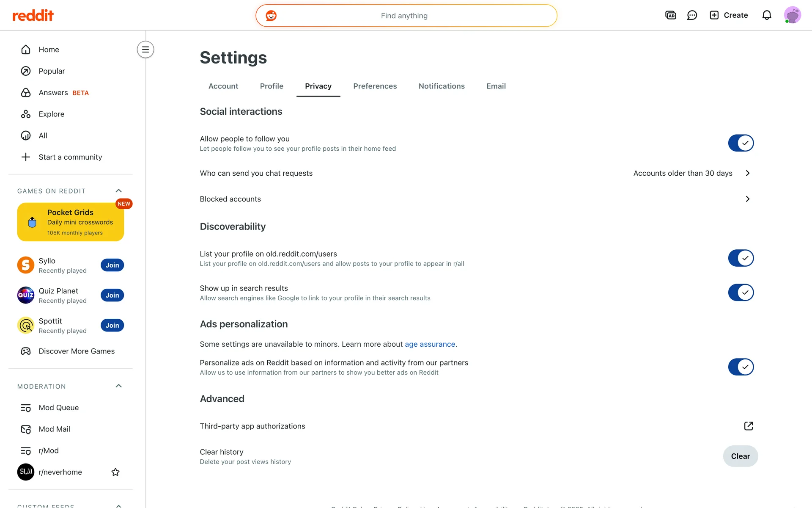Collapse the Moderation section
The height and width of the screenshot is (508, 812).
coord(119,386)
